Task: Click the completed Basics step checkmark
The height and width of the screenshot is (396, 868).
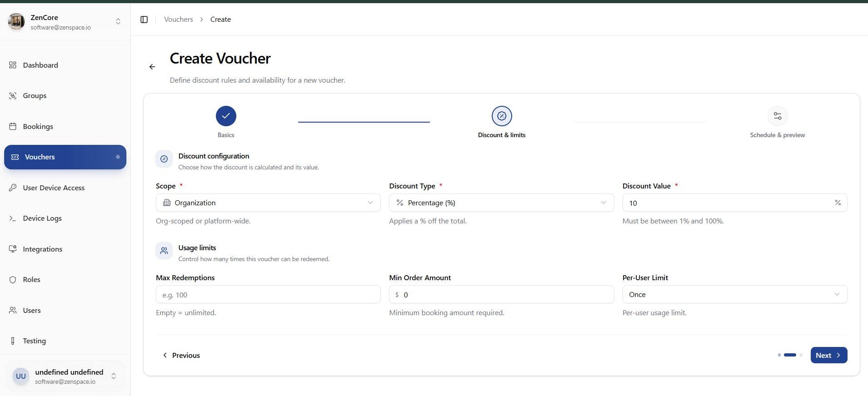Action: click(x=226, y=116)
